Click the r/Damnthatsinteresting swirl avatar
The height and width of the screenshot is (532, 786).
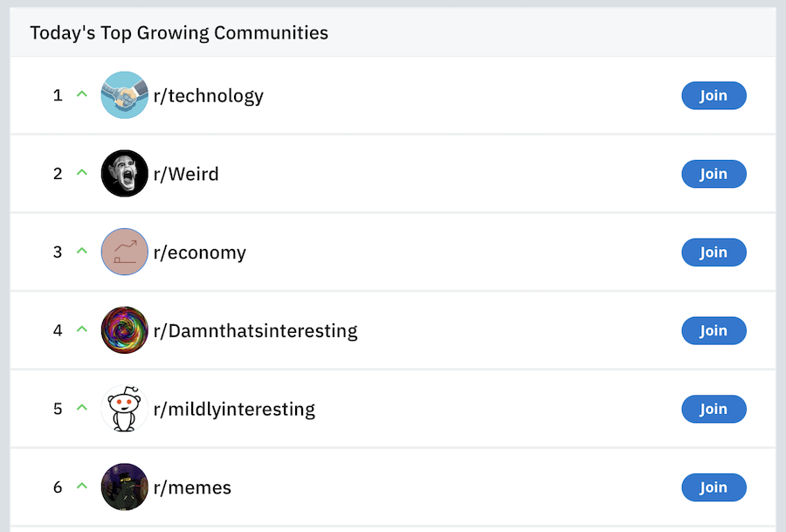[x=125, y=330]
